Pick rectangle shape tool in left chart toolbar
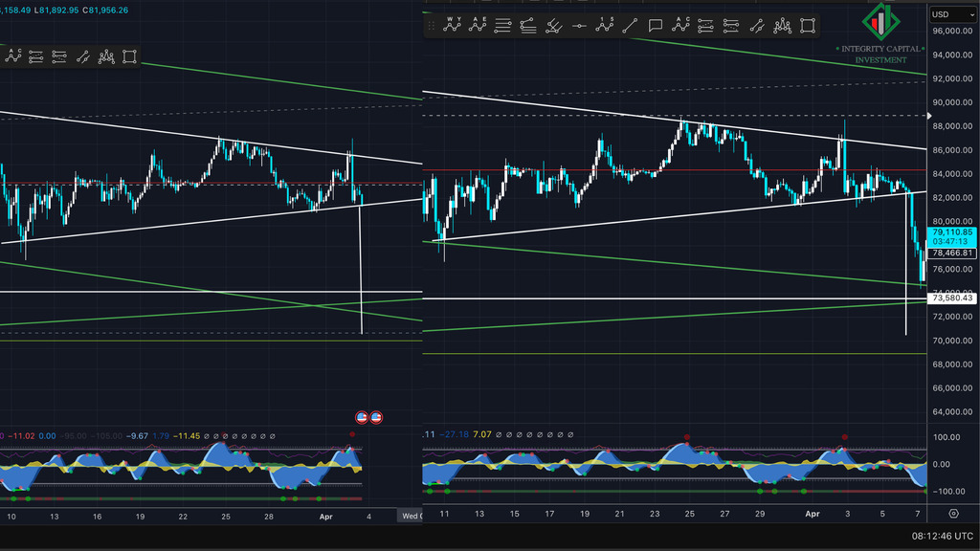980x551 pixels. (129, 57)
